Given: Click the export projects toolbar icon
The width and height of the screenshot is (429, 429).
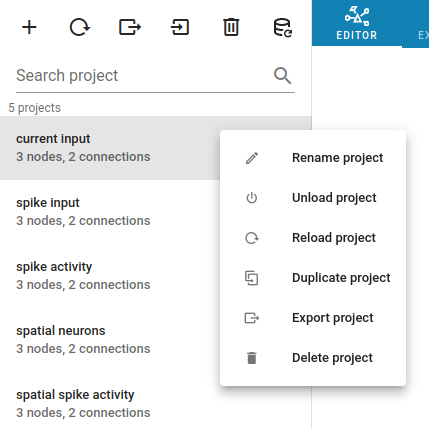Looking at the screenshot, I should [x=130, y=27].
